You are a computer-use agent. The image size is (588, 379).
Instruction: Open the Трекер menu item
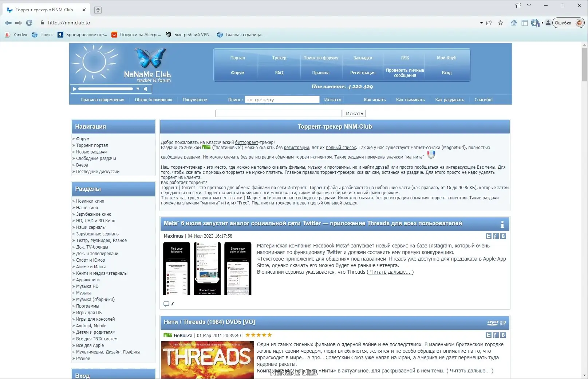(x=279, y=58)
